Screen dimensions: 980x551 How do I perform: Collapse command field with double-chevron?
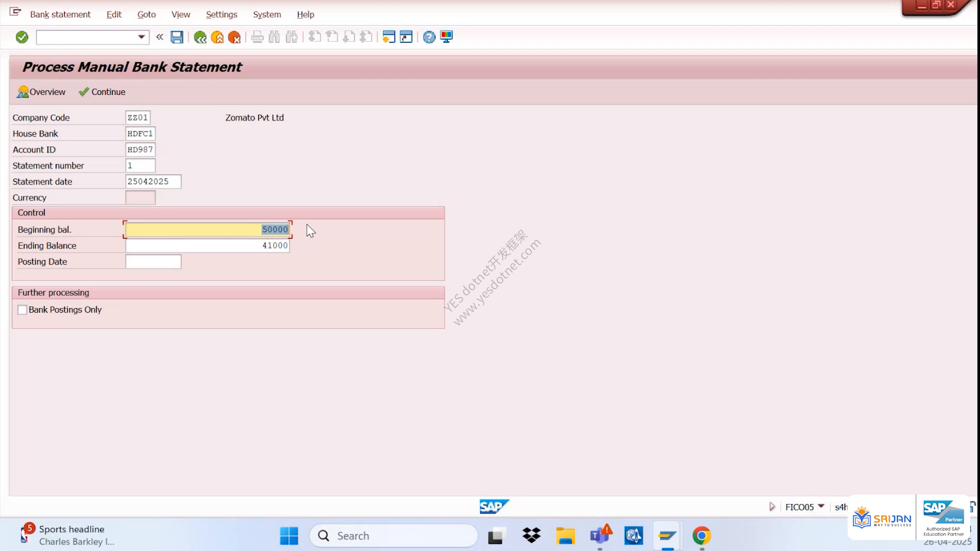[x=160, y=37]
